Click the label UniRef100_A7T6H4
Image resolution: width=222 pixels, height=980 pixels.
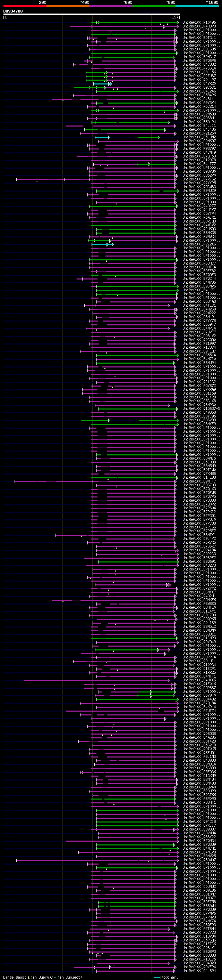coord(199,929)
